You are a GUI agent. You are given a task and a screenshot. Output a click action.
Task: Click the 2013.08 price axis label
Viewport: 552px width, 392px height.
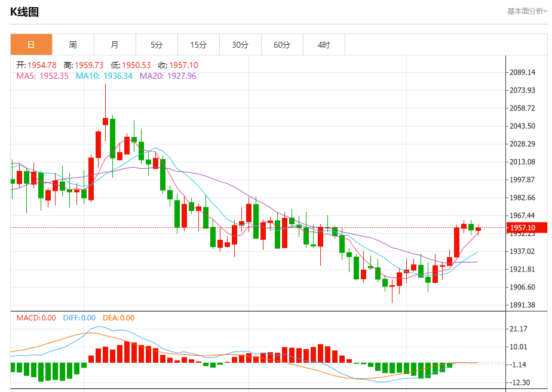522,162
